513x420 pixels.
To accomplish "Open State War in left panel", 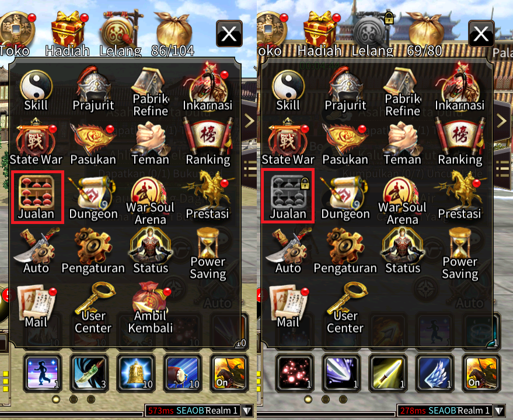I will 36,142.
